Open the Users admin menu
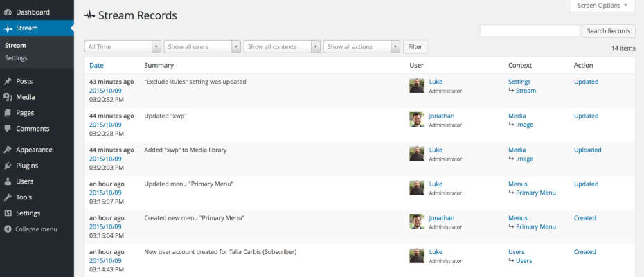Screen dimensions: 644x277 tap(24, 181)
